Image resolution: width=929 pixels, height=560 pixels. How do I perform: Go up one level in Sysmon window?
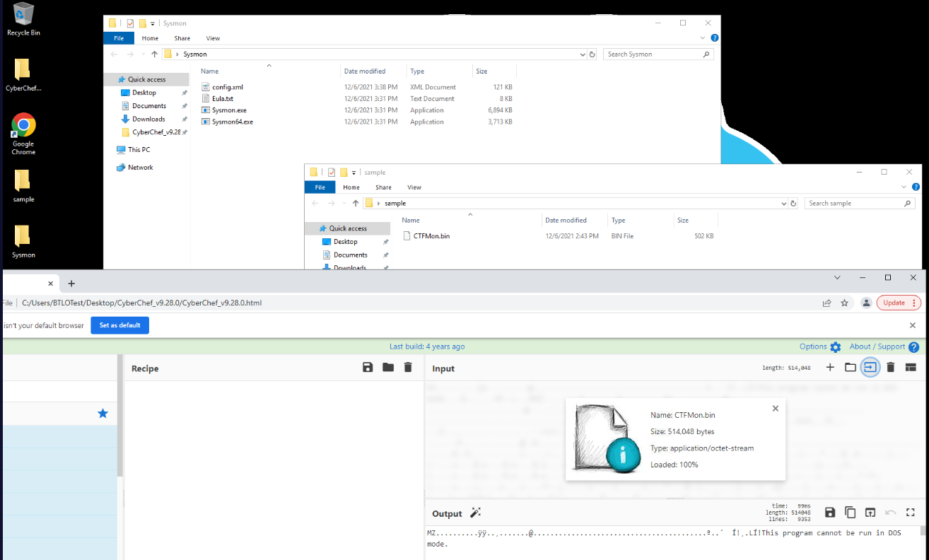click(x=154, y=54)
